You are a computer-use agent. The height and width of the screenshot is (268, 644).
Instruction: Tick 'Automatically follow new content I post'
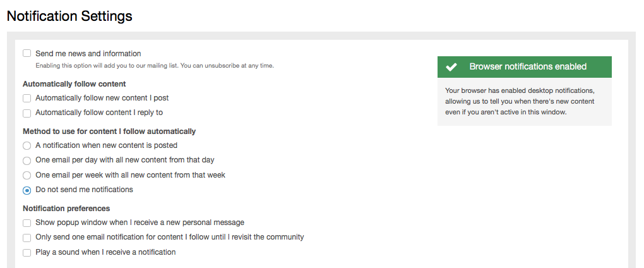click(27, 99)
